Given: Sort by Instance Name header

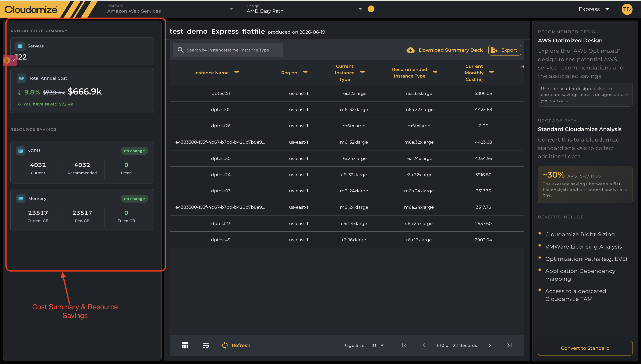Looking at the screenshot, I should tap(211, 73).
